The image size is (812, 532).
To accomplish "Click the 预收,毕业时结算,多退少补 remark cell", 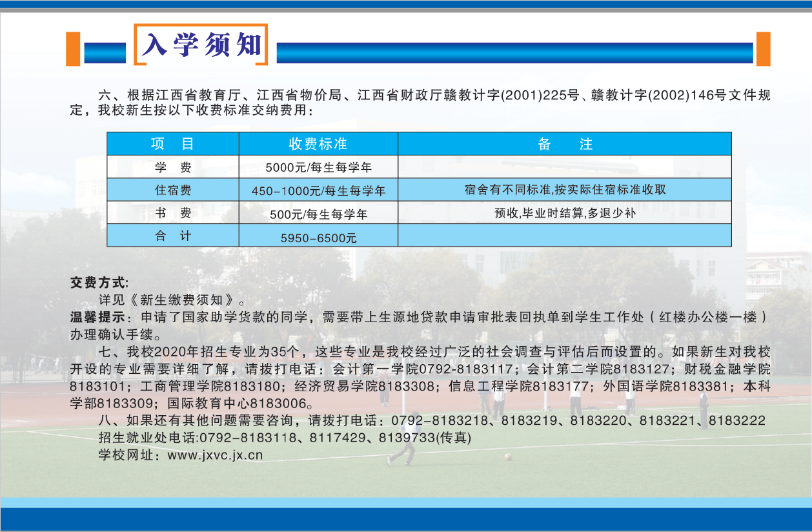I will click(x=564, y=212).
